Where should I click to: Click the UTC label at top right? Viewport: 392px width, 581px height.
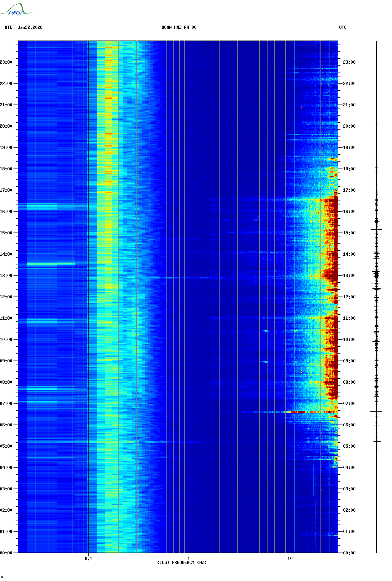pos(343,27)
